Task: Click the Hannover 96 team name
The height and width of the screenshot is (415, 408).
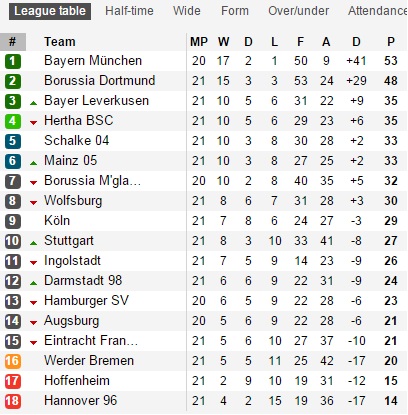Action: [x=81, y=401]
